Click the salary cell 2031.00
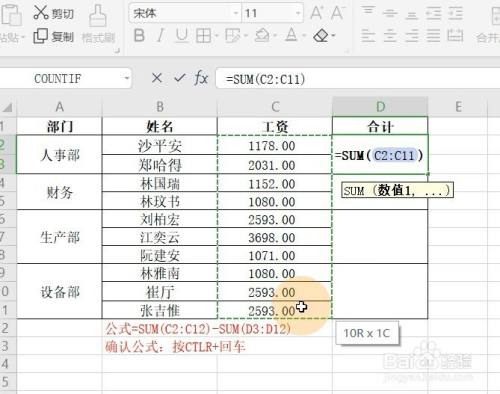 coord(275,165)
